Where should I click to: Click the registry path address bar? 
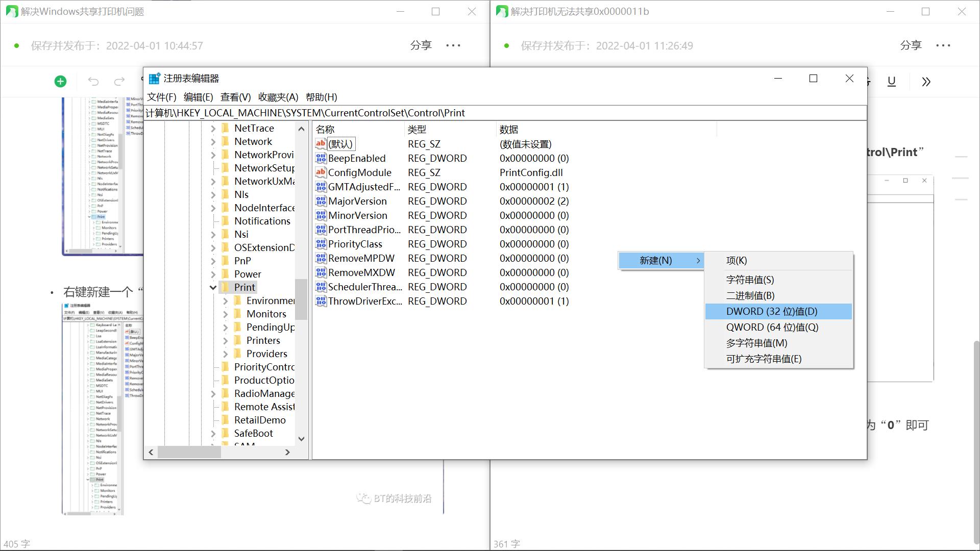(x=459, y=113)
